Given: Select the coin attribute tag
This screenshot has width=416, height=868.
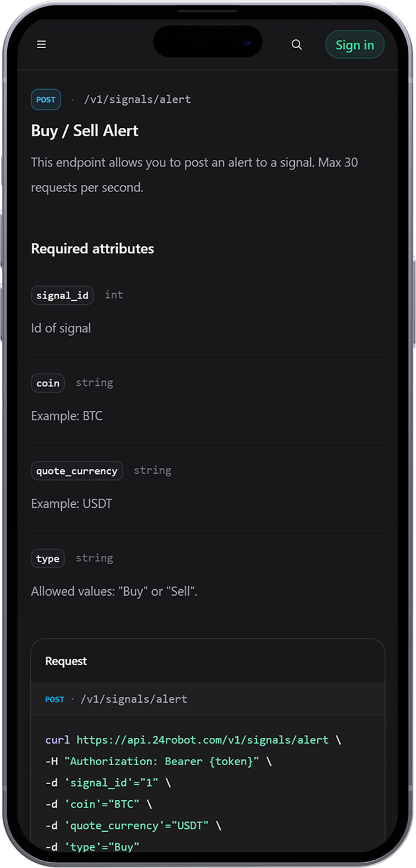Looking at the screenshot, I should point(48,383).
